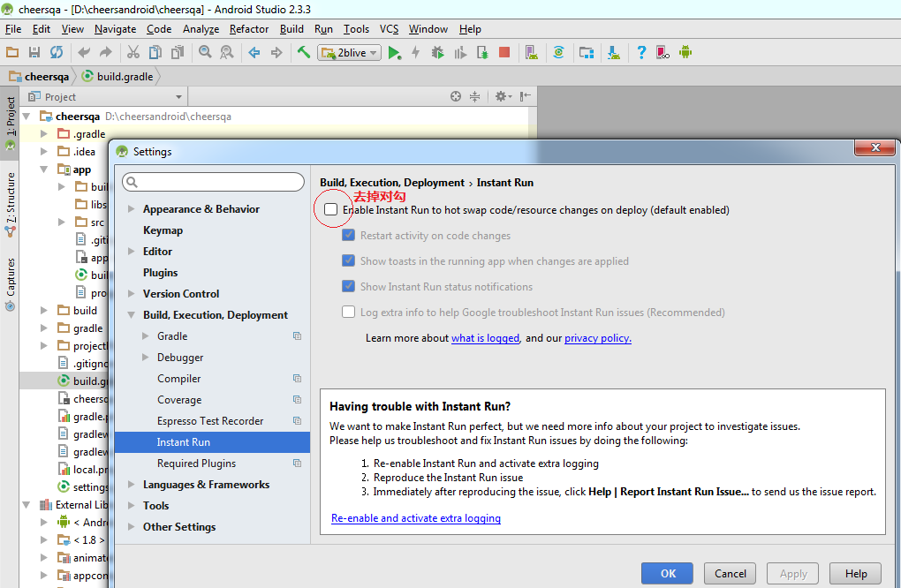
Task: Expand the Gradle settings node
Action: [x=146, y=335]
